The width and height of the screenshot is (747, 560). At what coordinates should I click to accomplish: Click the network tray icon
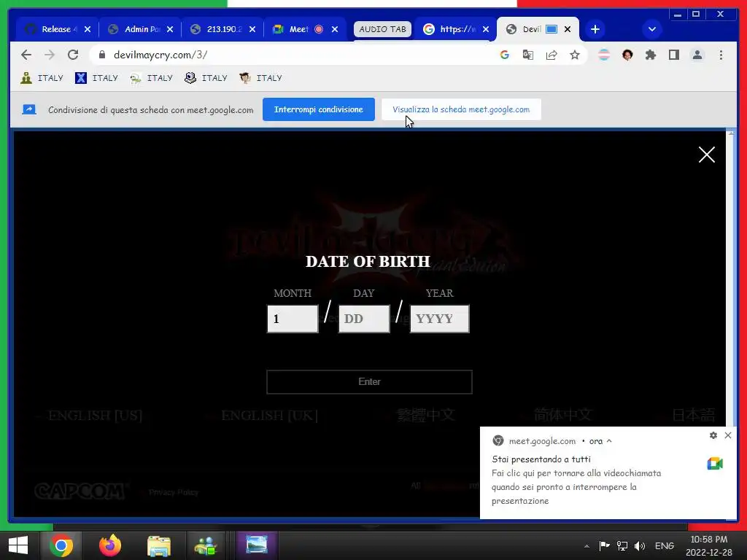coord(622,545)
